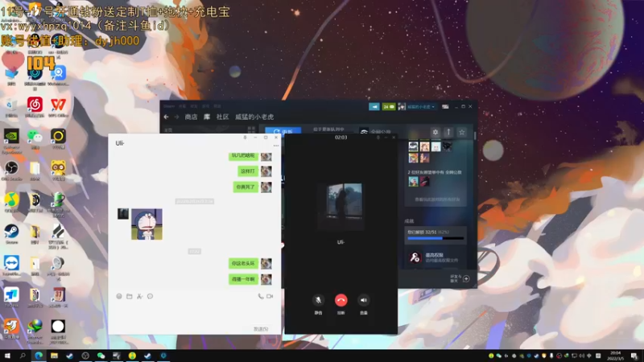Toggle the speaker in the call window

[364, 300]
